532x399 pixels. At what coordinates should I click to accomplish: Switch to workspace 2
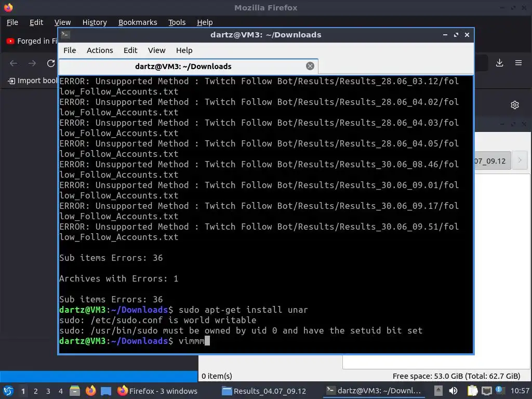(x=36, y=391)
